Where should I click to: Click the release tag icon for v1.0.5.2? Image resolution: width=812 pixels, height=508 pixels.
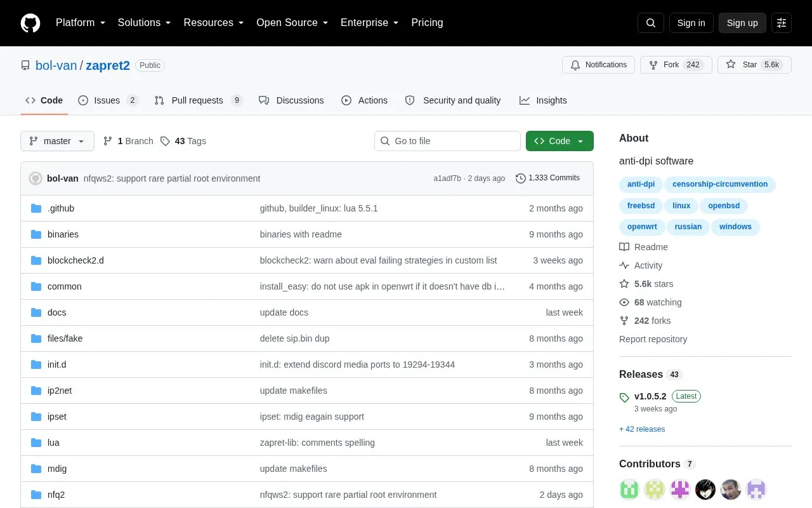(x=624, y=398)
